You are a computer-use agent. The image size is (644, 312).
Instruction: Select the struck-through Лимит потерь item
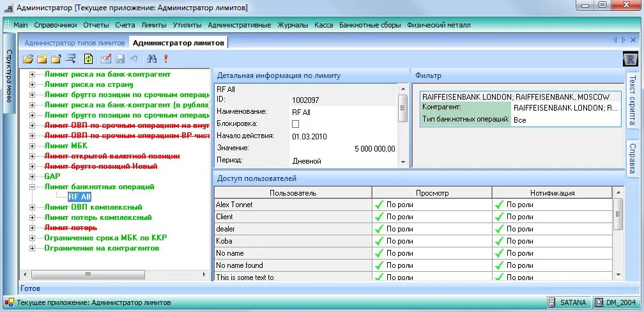pos(71,228)
